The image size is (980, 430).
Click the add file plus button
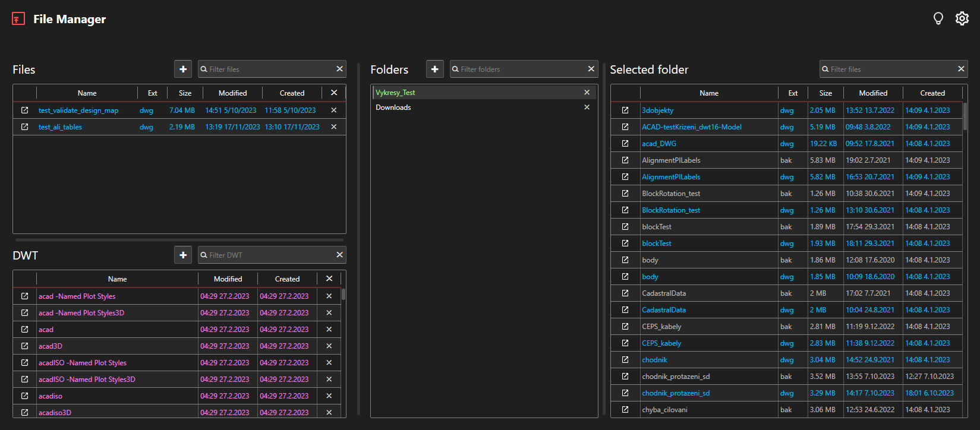pyautogui.click(x=183, y=69)
